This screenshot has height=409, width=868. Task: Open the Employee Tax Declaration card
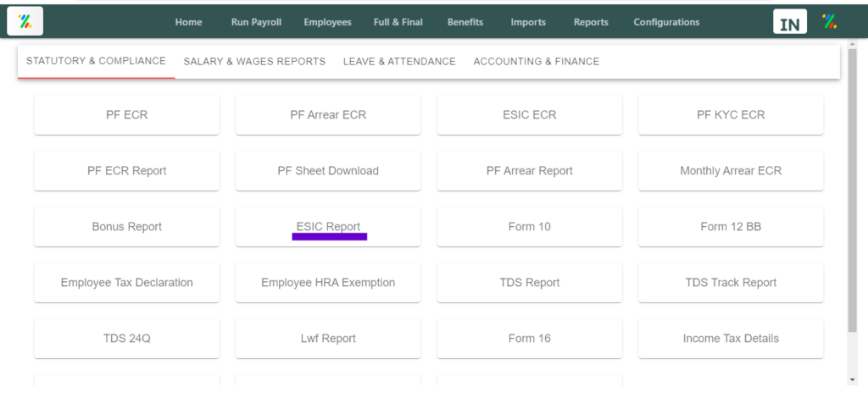[x=127, y=283]
